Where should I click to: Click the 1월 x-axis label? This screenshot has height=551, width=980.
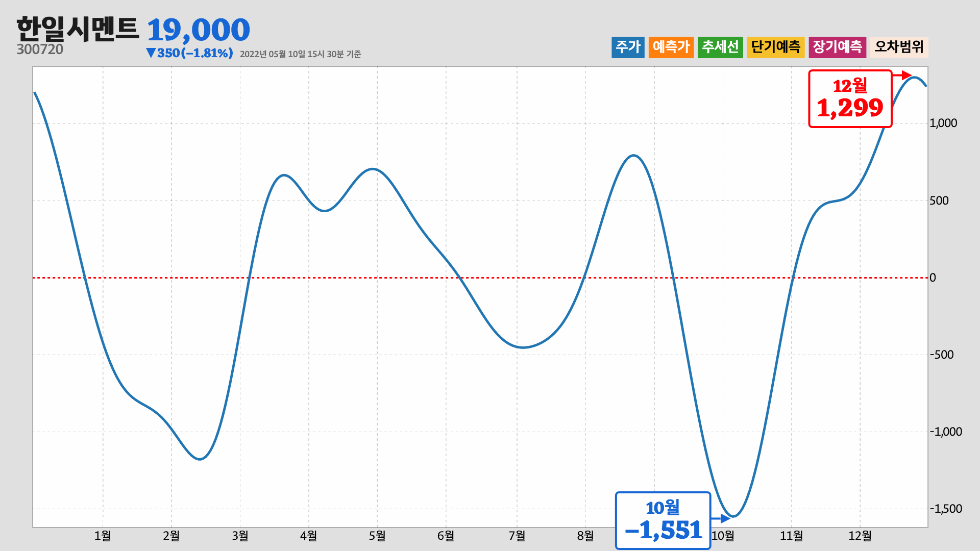pos(103,536)
